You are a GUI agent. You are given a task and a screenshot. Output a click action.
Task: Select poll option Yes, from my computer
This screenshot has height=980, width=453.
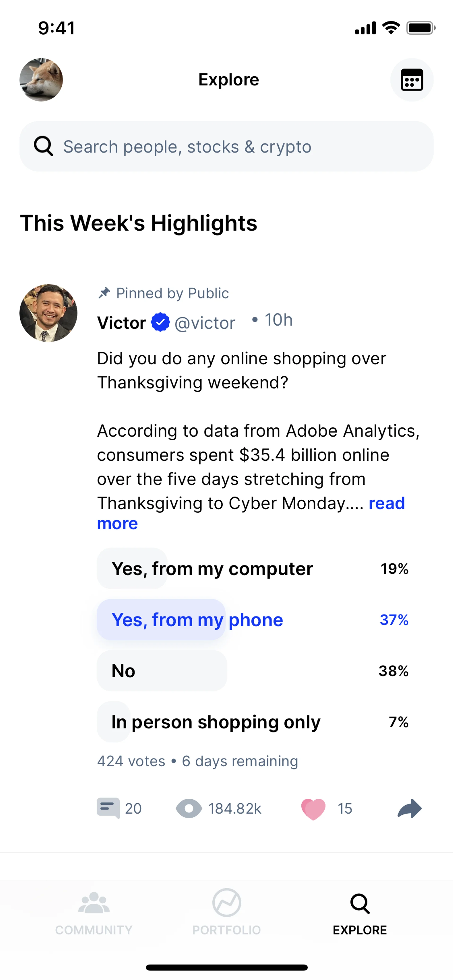coord(253,569)
